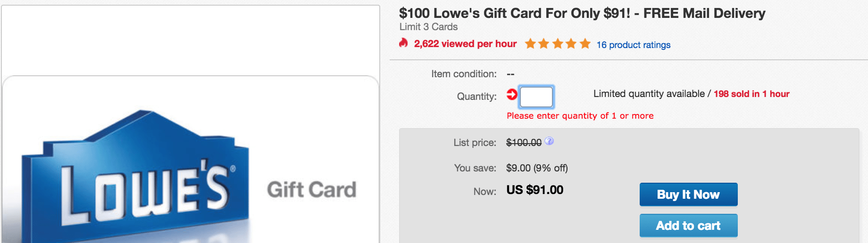Click the blue Lowe's logo on the card image

pyautogui.click(x=135, y=177)
